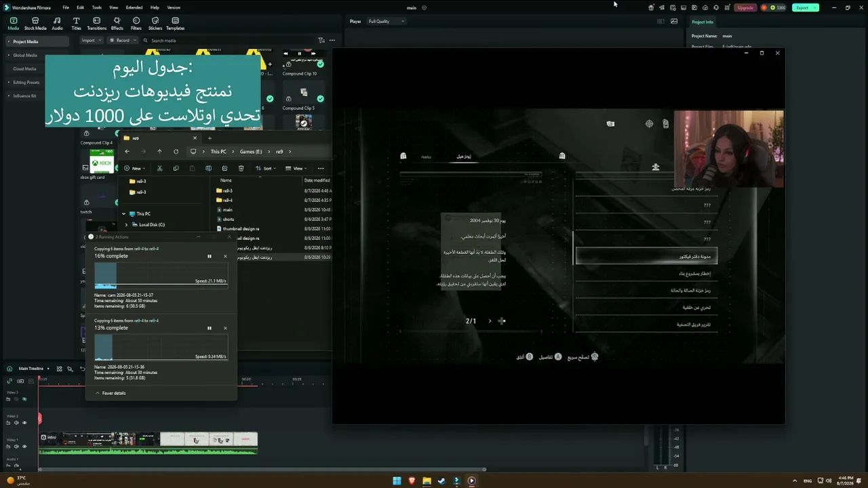The width and height of the screenshot is (868, 488).
Task: Open the Edit menu
Action: (80, 7)
